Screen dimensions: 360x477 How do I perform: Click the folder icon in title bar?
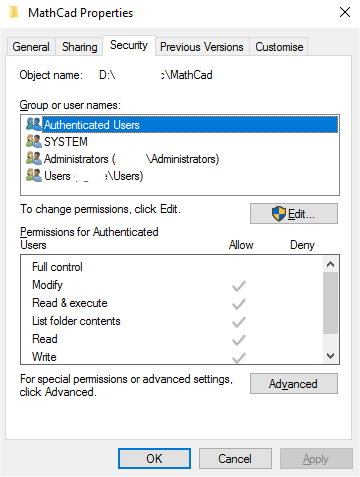[x=13, y=13]
